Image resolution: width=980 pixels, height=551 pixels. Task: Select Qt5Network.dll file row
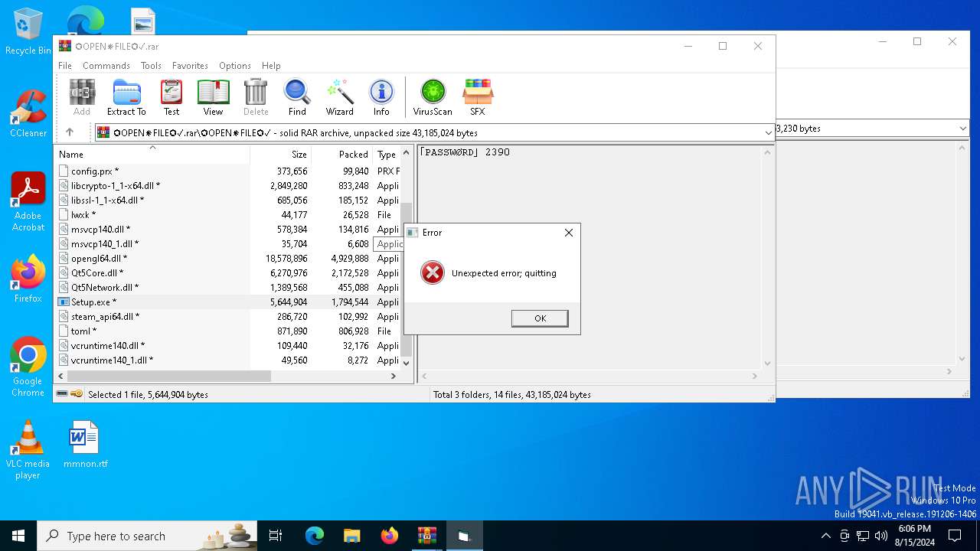click(x=228, y=287)
